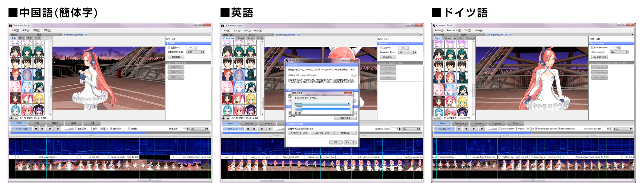Add a character with plus icon, English window
Screen dimensions: 644x183
tap(223, 118)
